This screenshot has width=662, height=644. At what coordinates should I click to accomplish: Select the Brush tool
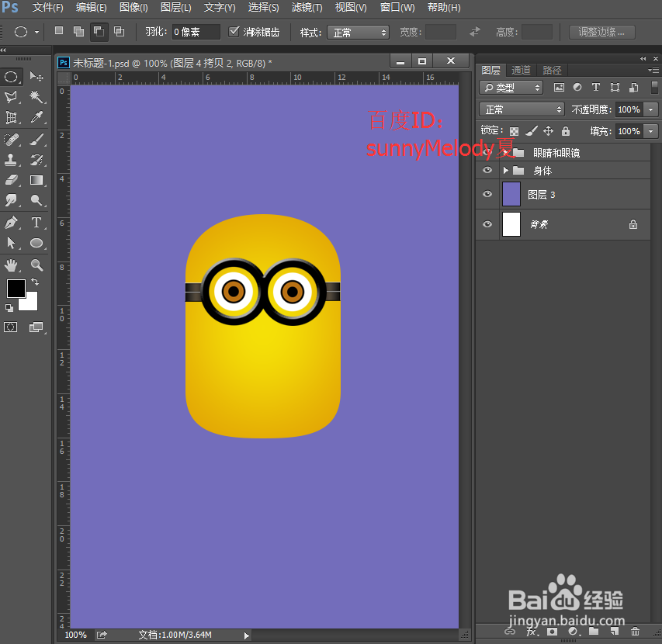click(36, 139)
